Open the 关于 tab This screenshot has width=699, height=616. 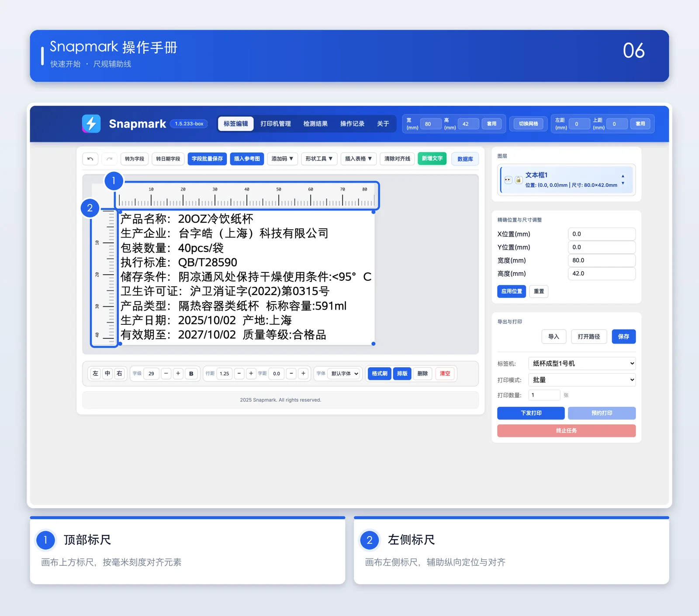click(x=383, y=124)
